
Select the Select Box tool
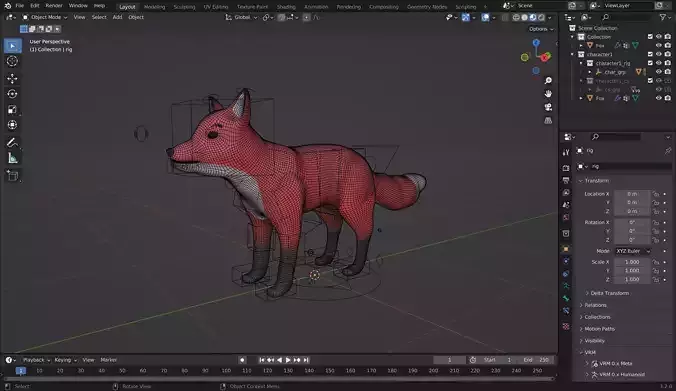pos(13,46)
